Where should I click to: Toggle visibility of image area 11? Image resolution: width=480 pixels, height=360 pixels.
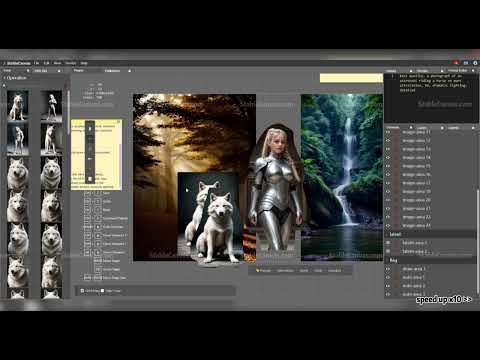388,132
